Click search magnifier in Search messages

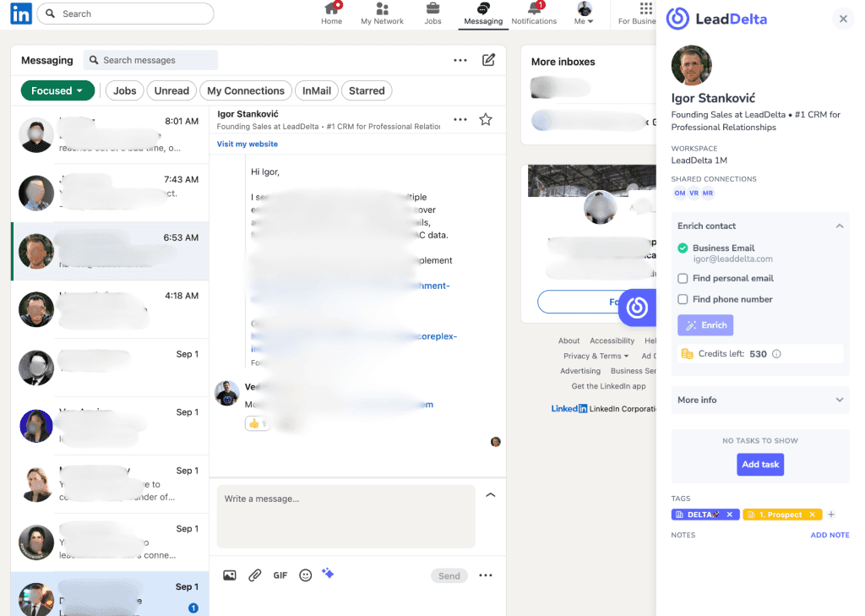(94, 60)
